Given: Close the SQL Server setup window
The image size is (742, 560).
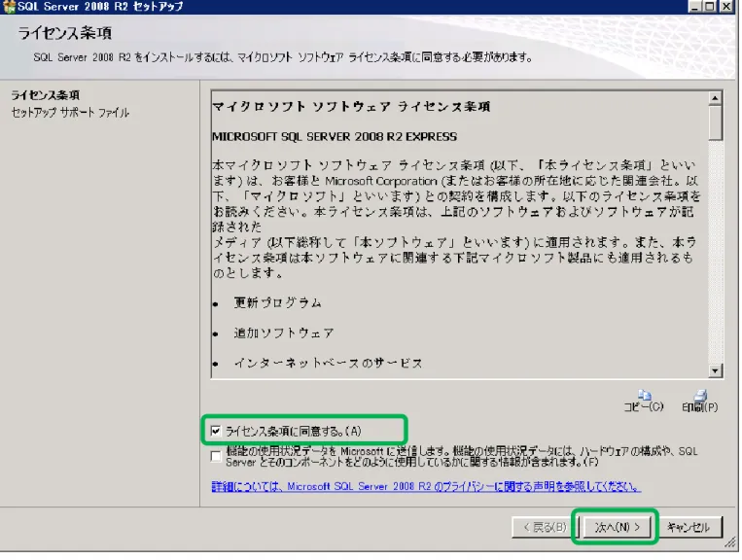Looking at the screenshot, I should tap(725, 7).
